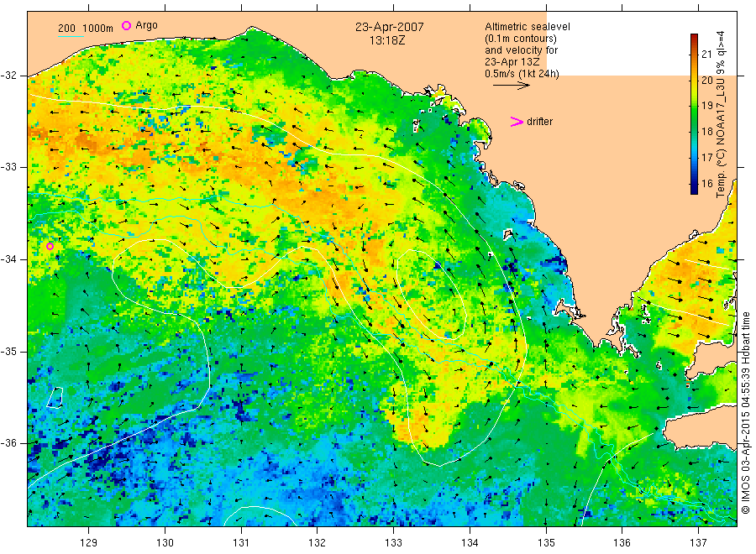Click longitude axis label 137

click(x=698, y=542)
